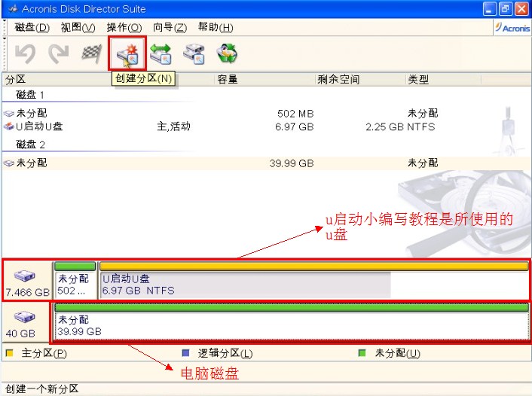Select the 未分配 39.99 GB block in disk map
This screenshot has width=532, height=396.
tap(292, 321)
